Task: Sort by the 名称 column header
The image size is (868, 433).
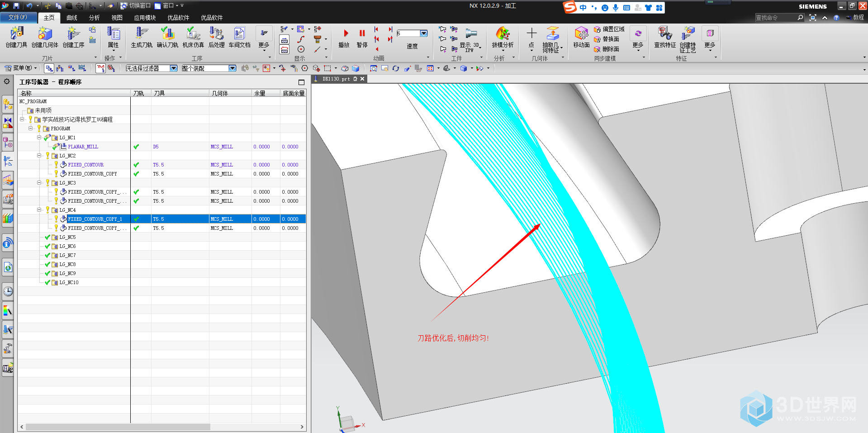Action: click(x=74, y=93)
